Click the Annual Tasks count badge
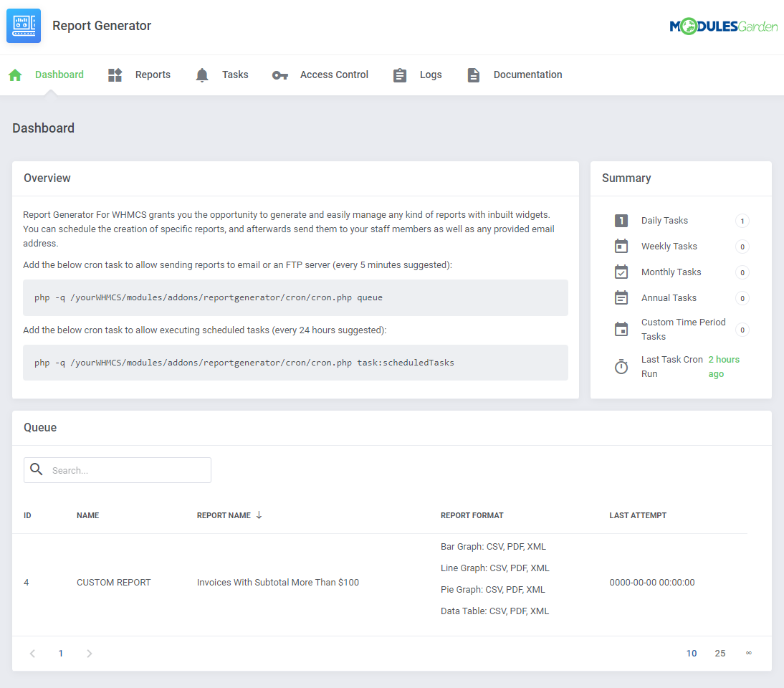 coord(742,299)
